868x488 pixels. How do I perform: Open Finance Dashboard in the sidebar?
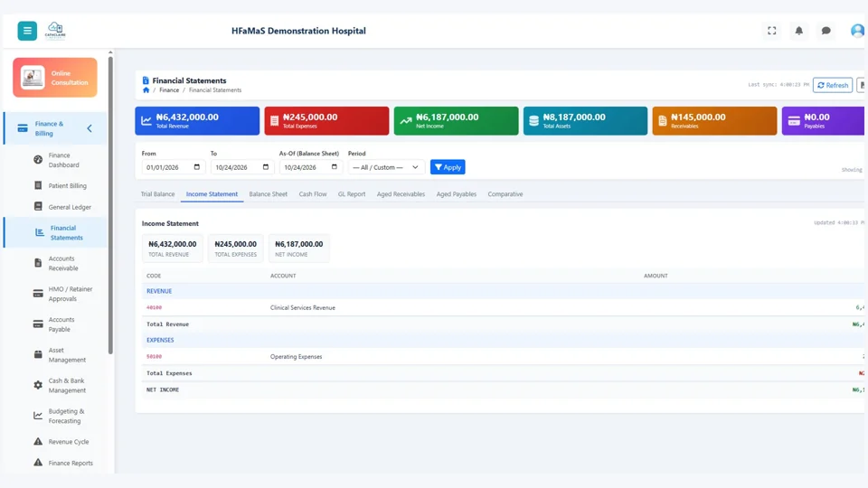63,160
